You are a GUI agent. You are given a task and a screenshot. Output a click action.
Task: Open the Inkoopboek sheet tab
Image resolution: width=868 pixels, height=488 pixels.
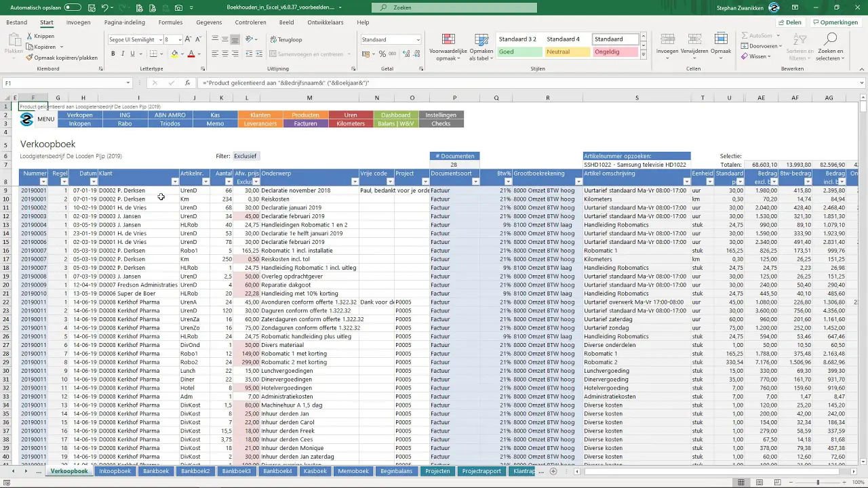(x=115, y=471)
